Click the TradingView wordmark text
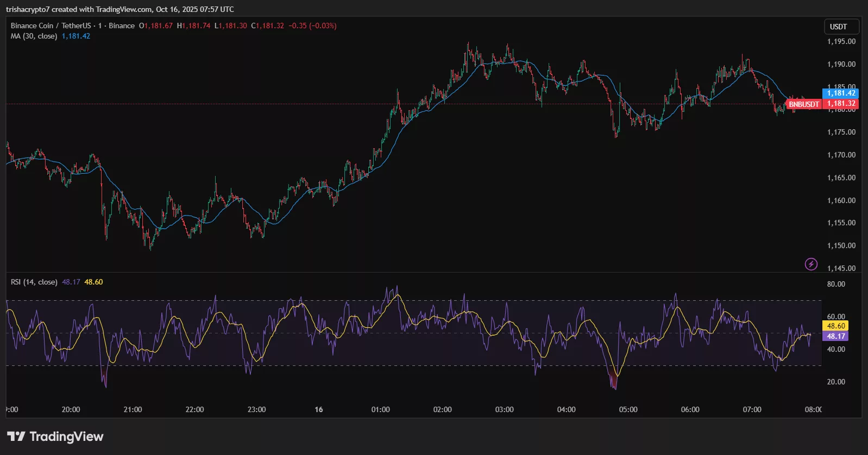The width and height of the screenshot is (868, 455). (x=66, y=437)
